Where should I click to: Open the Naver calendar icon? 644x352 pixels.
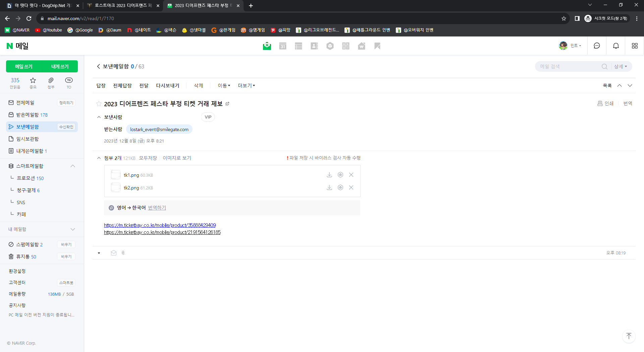pyautogui.click(x=282, y=46)
